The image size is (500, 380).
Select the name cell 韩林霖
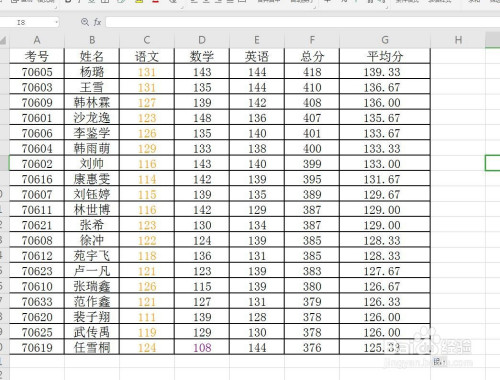(x=92, y=102)
